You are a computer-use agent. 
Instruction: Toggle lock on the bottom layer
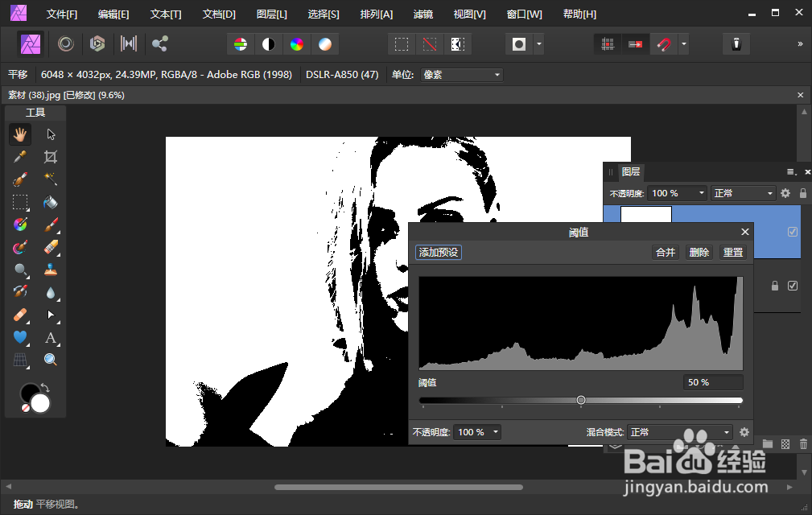[775, 286]
